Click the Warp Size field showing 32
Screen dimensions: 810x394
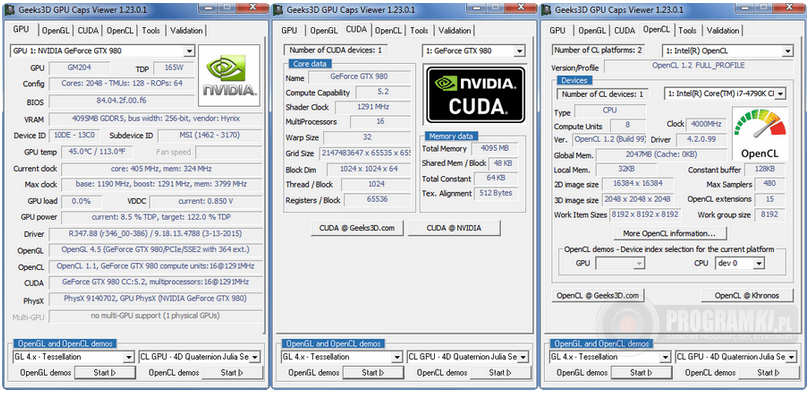click(x=367, y=138)
